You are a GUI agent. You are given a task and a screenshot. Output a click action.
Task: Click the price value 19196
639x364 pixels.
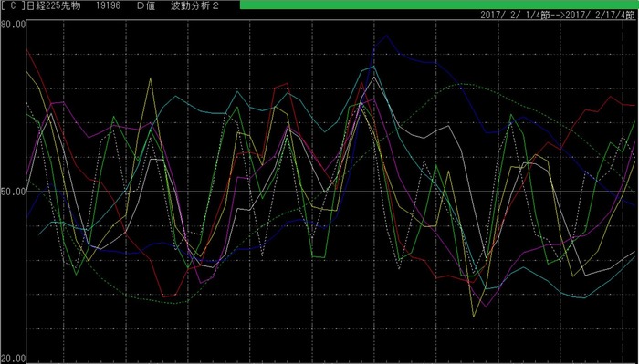coord(108,5)
